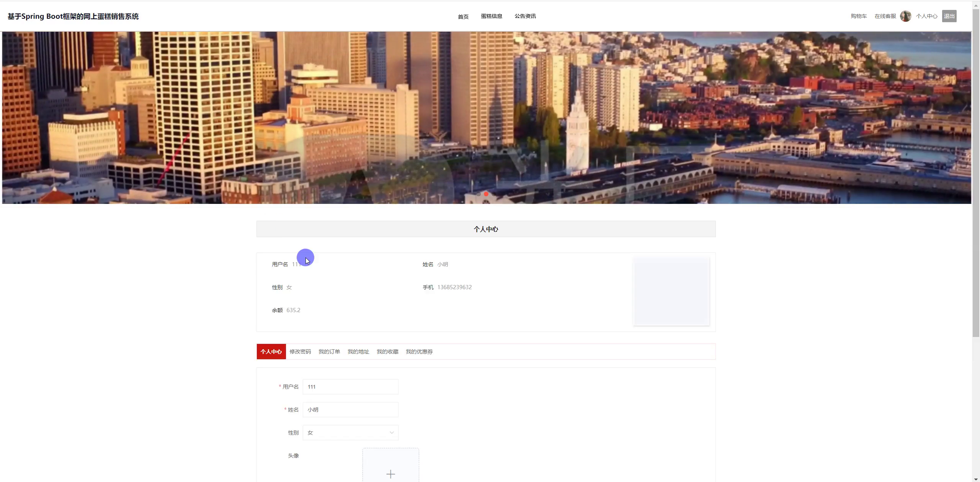Open 在线客服 online customer service

(885, 16)
